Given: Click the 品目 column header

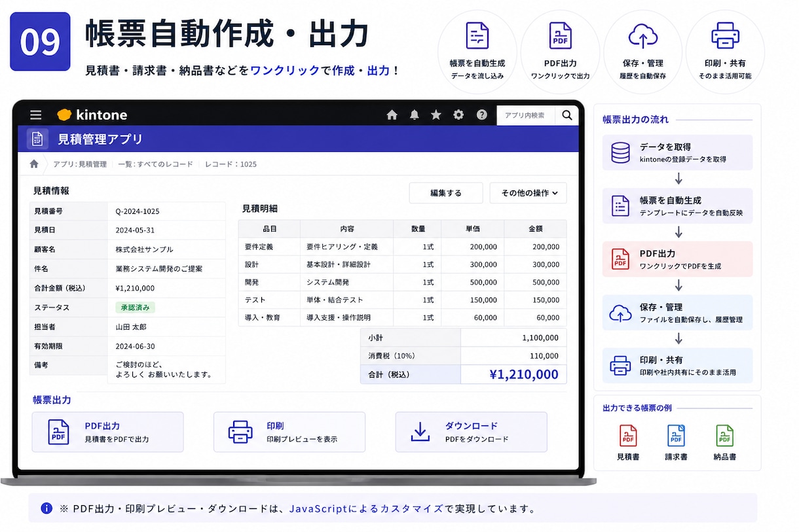Looking at the screenshot, I should click(x=270, y=229).
